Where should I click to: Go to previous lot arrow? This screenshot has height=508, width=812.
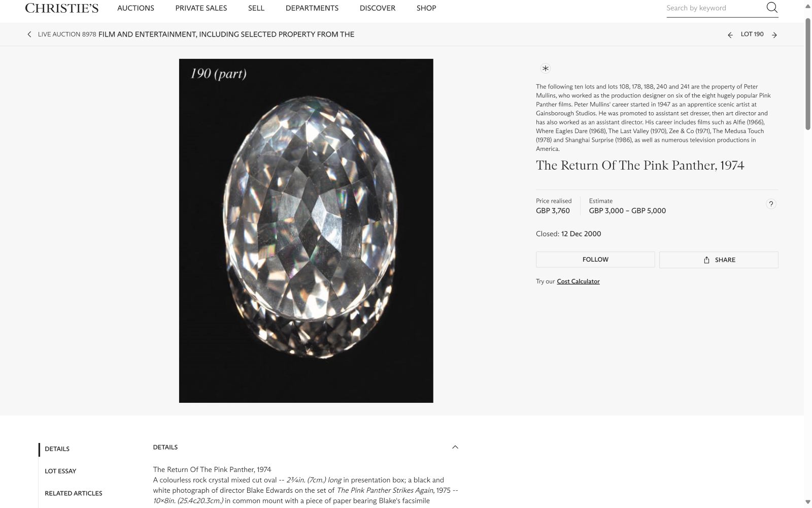[730, 35]
